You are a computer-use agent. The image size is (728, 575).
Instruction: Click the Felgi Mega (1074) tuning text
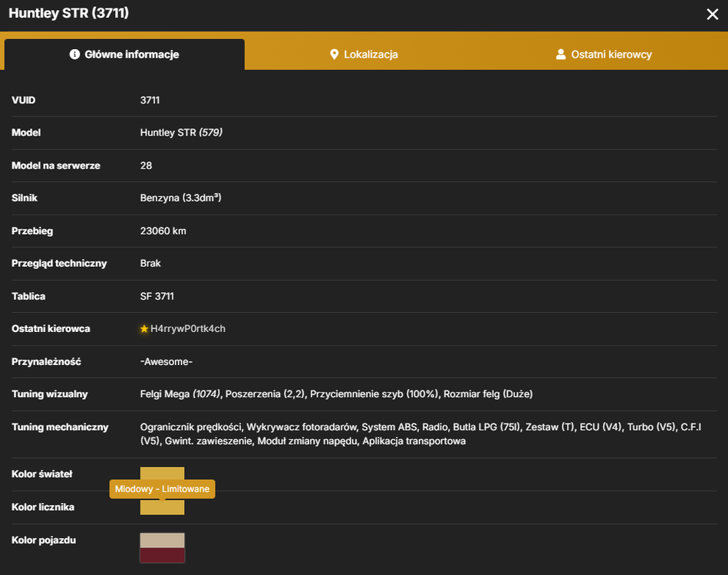click(180, 394)
